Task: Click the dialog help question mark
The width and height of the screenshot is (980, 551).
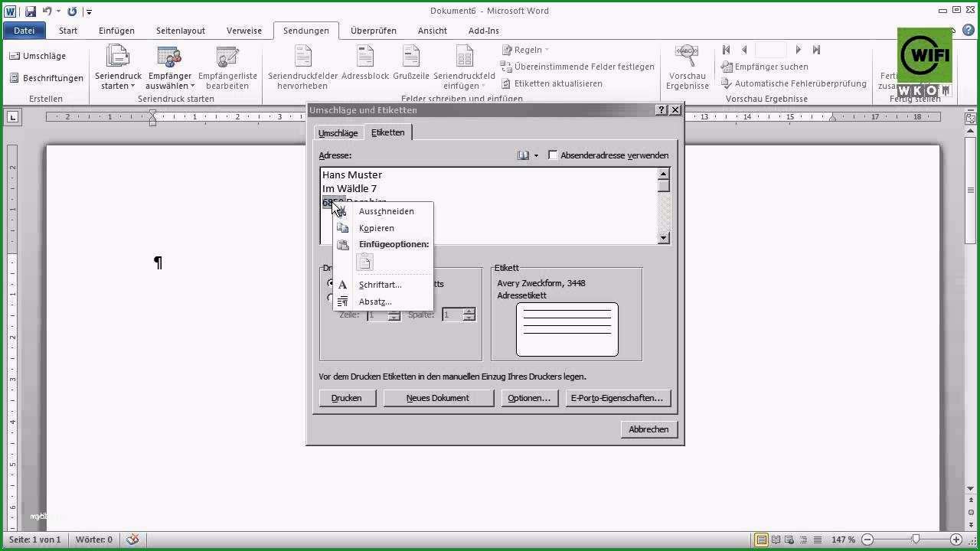Action: pos(662,110)
